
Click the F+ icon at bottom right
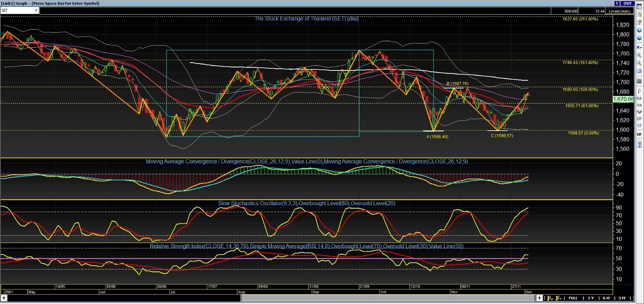(550, 298)
